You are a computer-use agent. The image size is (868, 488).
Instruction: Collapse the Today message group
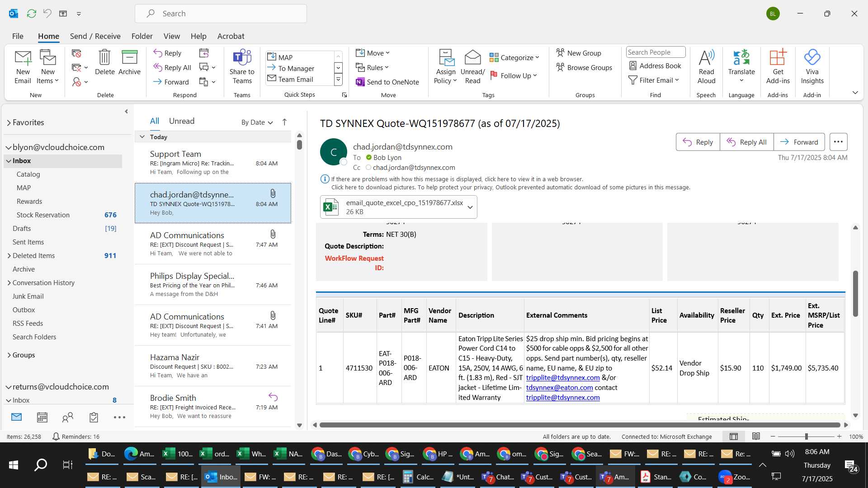[x=142, y=137]
